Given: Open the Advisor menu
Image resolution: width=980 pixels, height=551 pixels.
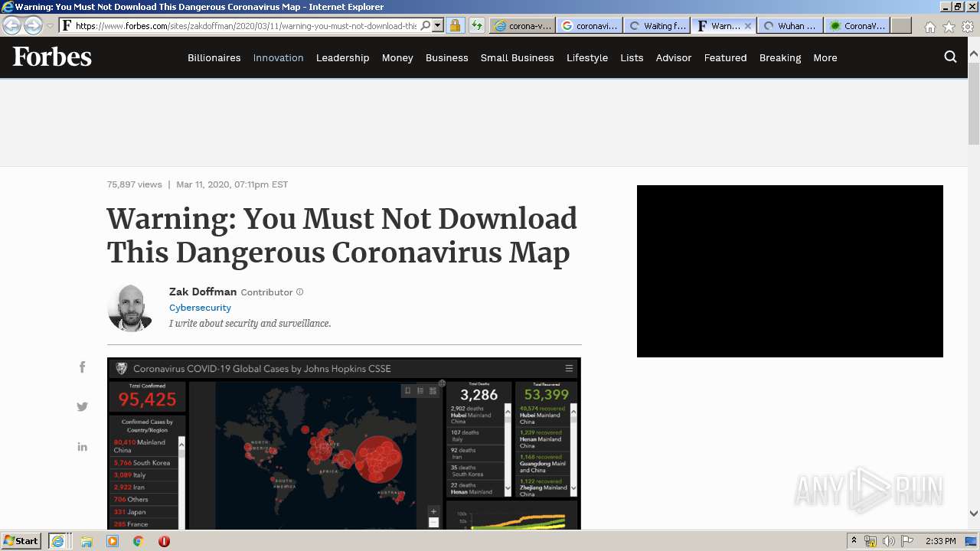Looking at the screenshot, I should 674,57.
